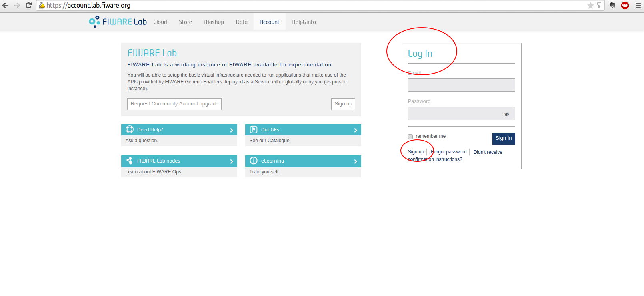Click the Sign up button in the FIWARE Lab panel

pyautogui.click(x=343, y=104)
